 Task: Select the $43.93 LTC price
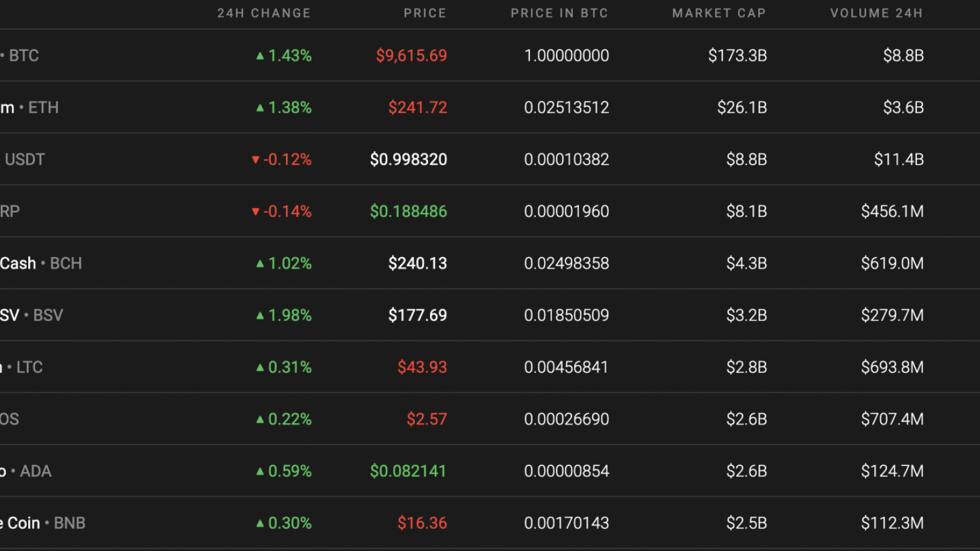[423, 367]
